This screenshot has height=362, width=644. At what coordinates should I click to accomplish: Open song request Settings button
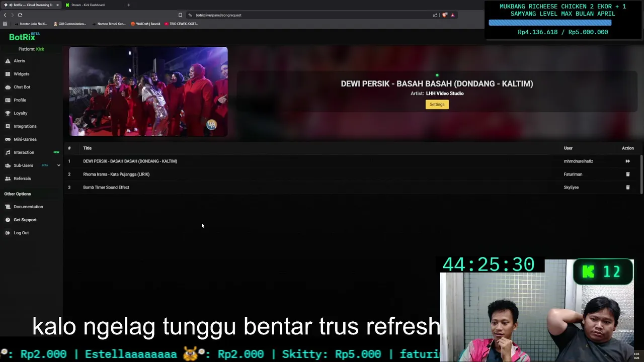point(437,105)
